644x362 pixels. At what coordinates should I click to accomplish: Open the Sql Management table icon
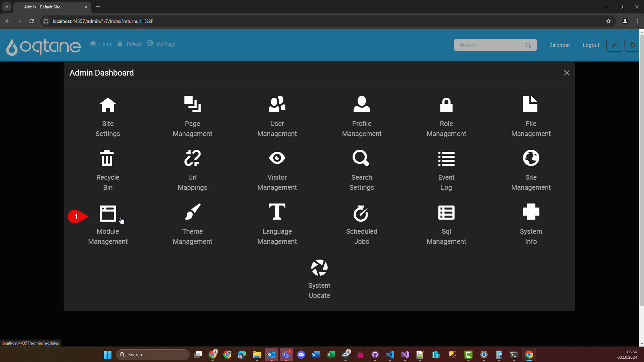coord(446,213)
